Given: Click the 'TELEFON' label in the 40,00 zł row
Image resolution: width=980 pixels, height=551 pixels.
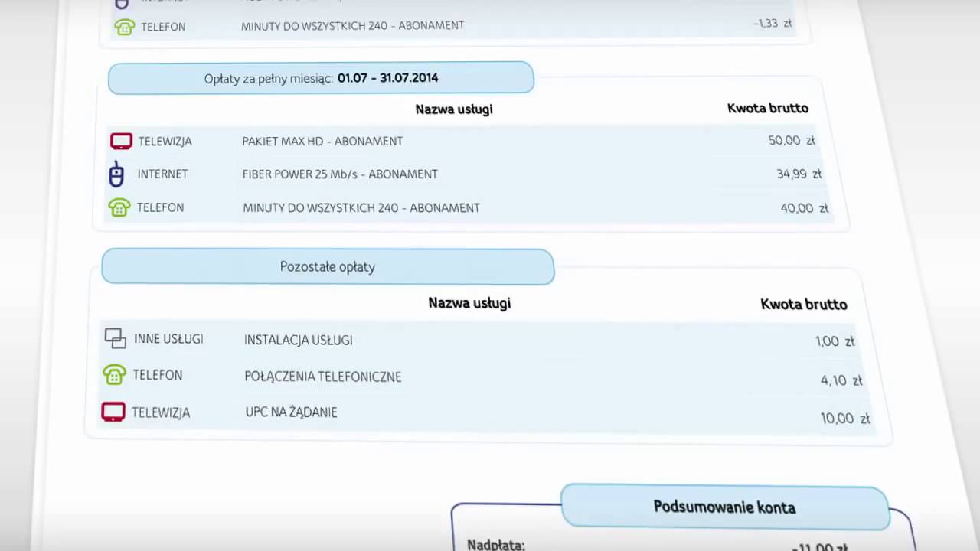Looking at the screenshot, I should click(160, 207).
